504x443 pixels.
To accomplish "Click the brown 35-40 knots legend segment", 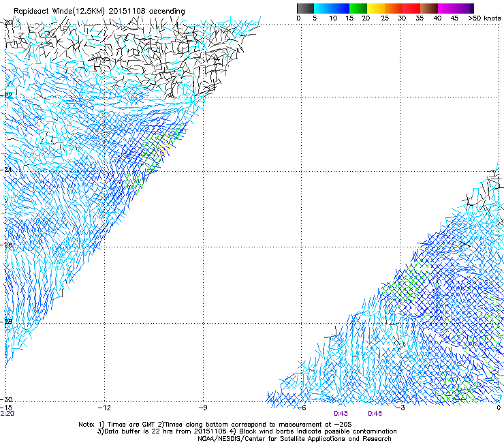I will (429, 8).
